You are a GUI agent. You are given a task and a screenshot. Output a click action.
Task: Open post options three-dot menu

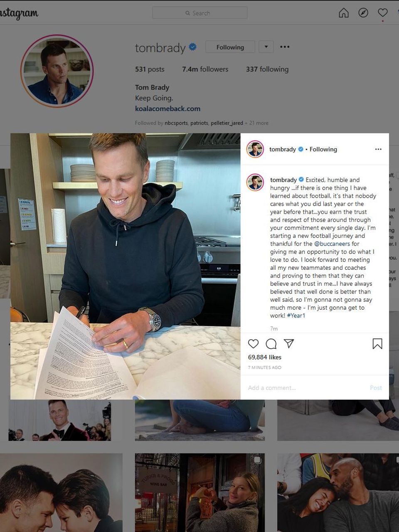coord(378,149)
